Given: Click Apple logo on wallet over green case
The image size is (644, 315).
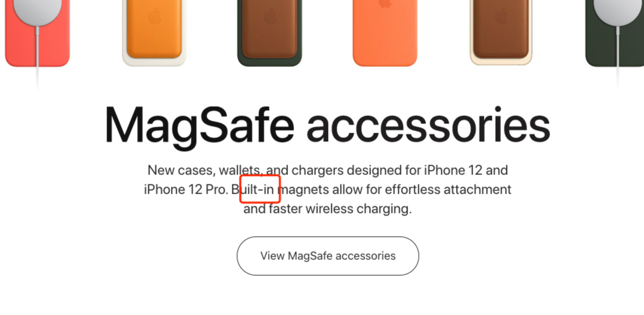Looking at the screenshot, I should tap(270, 16).
